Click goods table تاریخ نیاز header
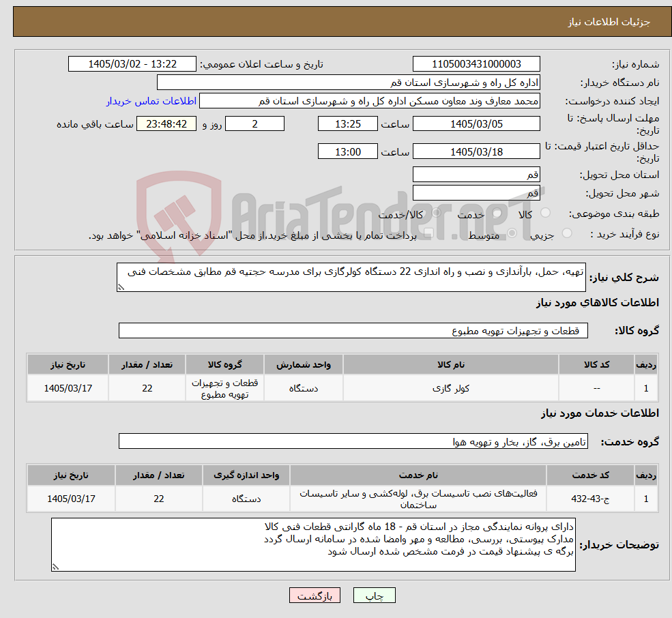The height and width of the screenshot is (618, 672). (x=68, y=365)
